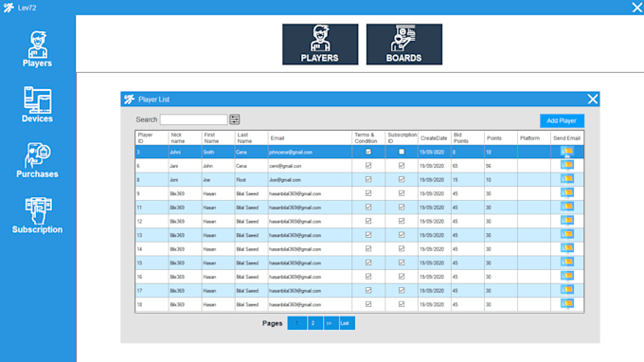Go to page 1
Screen dimensions: 644x362
point(297,323)
